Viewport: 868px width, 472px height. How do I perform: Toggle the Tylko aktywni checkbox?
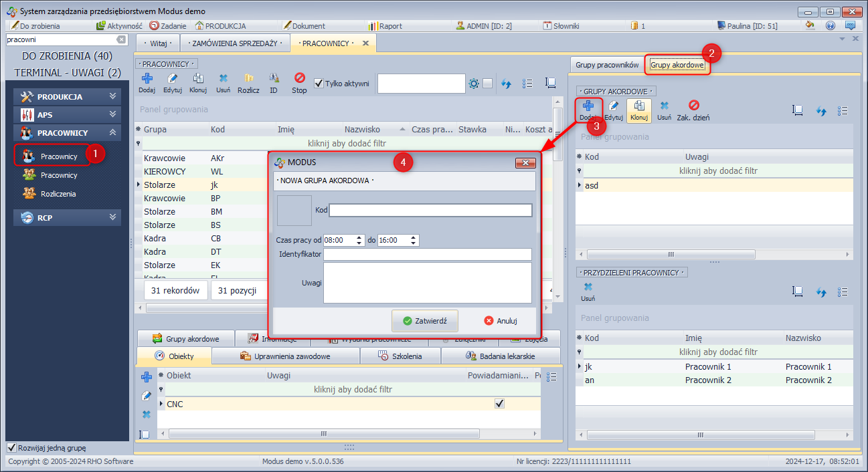click(x=319, y=84)
